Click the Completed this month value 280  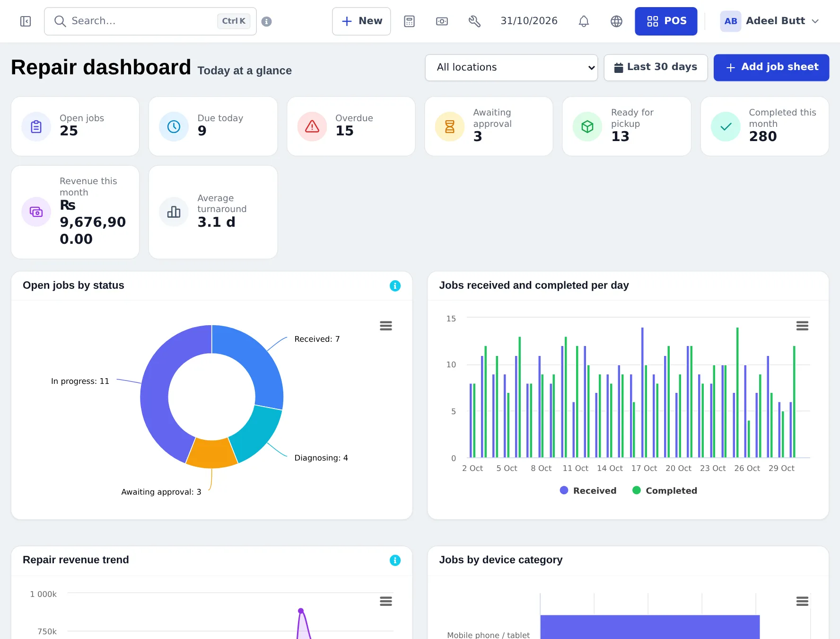click(762, 136)
